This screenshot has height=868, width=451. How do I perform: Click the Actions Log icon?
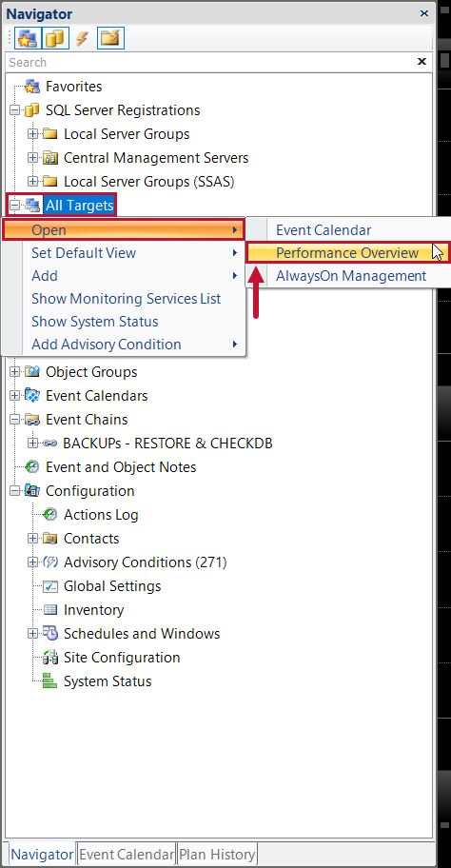[x=50, y=515]
